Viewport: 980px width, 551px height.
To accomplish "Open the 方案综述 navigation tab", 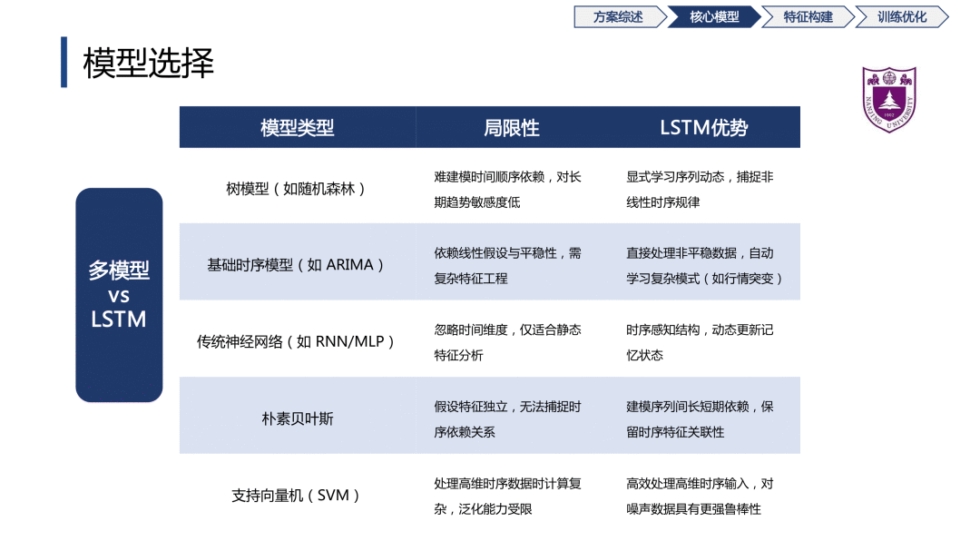I will click(x=619, y=17).
